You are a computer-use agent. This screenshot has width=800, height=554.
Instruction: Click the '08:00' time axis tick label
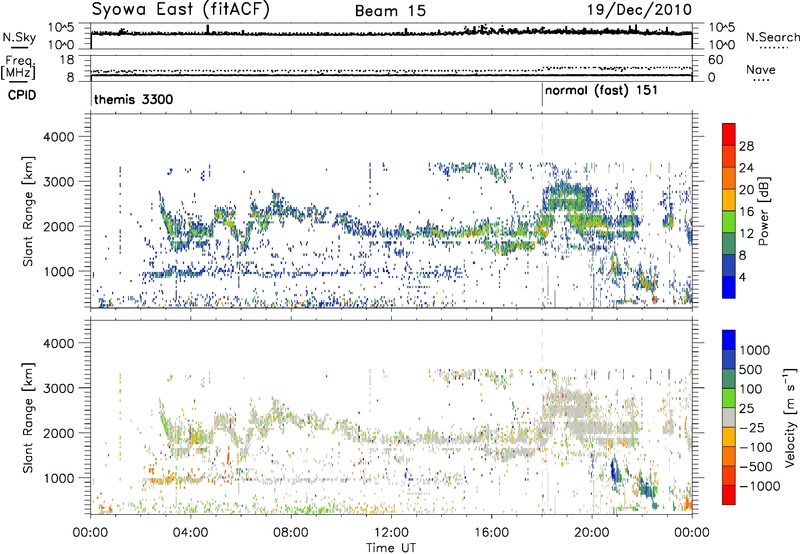[291, 533]
